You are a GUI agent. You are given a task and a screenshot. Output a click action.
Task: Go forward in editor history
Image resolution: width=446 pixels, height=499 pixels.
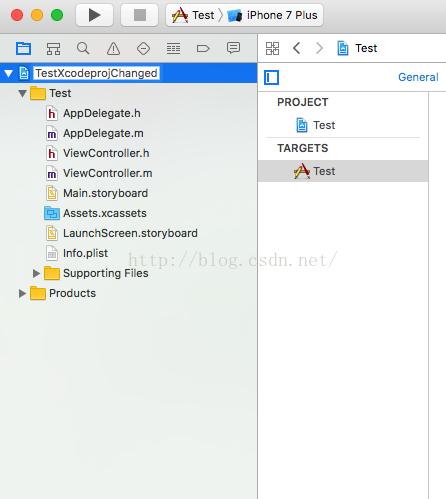pos(319,48)
